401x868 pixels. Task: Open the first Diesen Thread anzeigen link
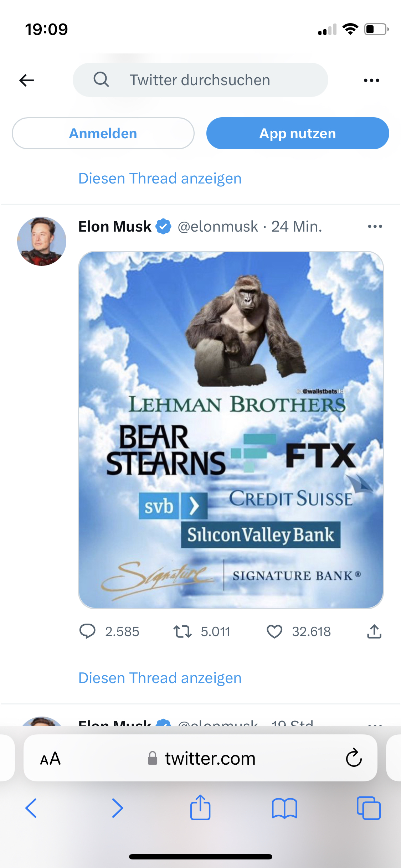click(x=160, y=179)
